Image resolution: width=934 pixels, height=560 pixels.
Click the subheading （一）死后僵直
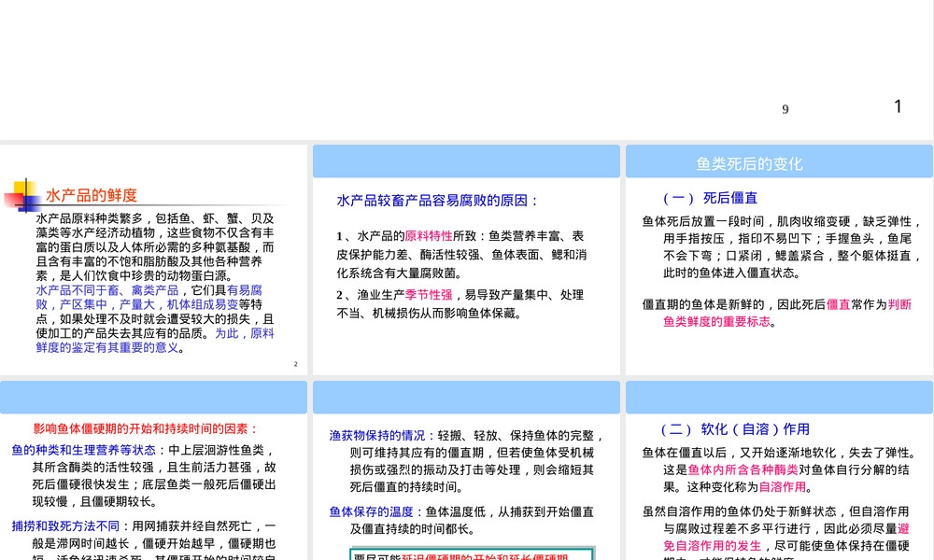[710, 198]
